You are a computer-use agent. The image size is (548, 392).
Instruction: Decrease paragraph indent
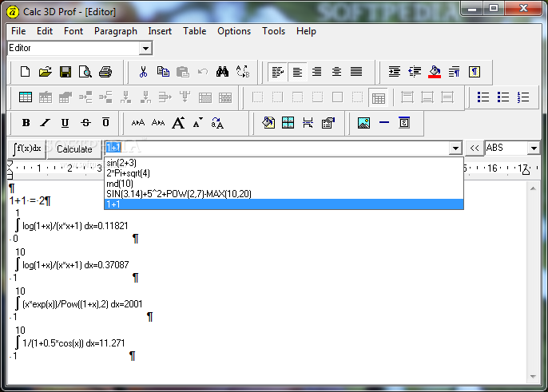point(415,72)
